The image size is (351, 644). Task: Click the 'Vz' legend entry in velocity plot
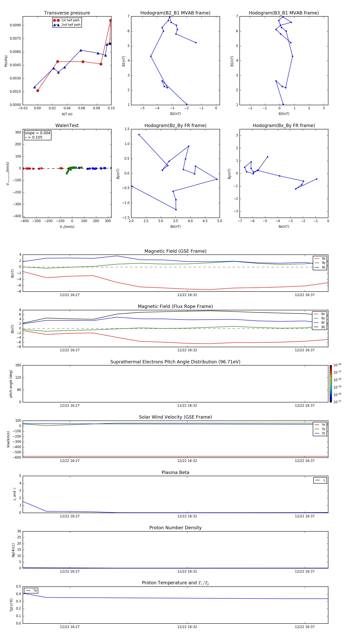(x=320, y=433)
